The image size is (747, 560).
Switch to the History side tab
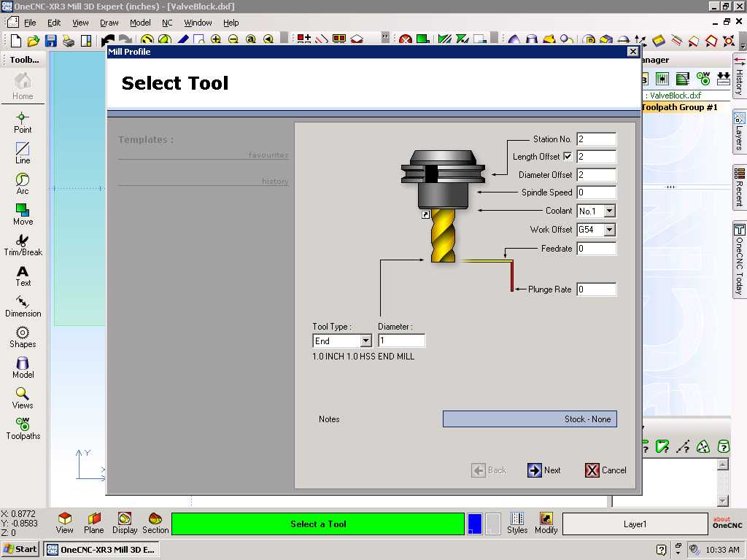point(739,77)
